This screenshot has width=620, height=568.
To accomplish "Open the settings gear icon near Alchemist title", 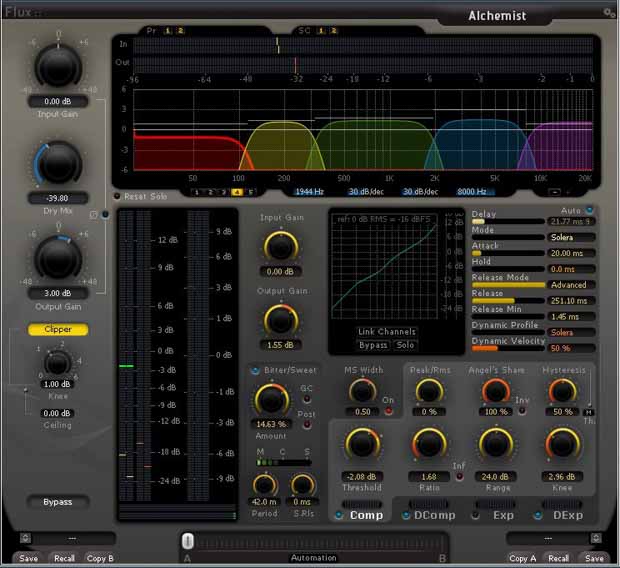I will [x=609, y=12].
